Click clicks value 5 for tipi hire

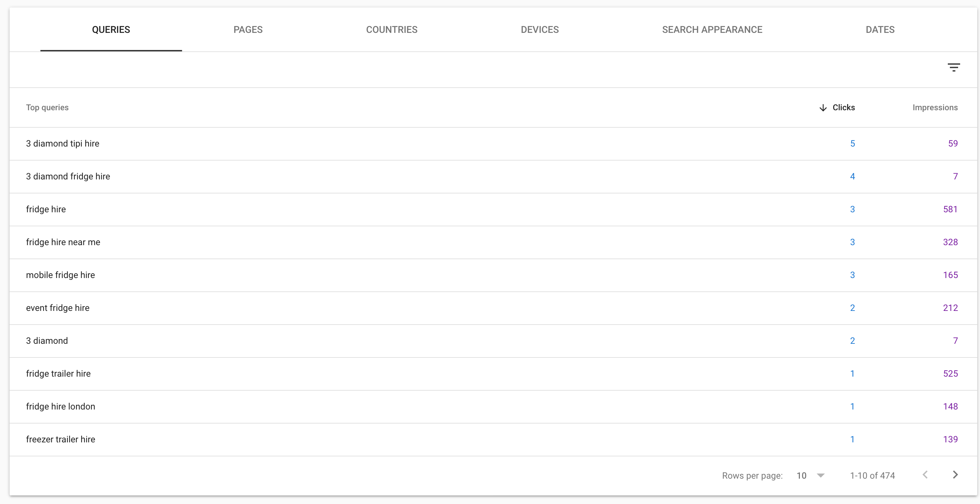click(x=852, y=144)
